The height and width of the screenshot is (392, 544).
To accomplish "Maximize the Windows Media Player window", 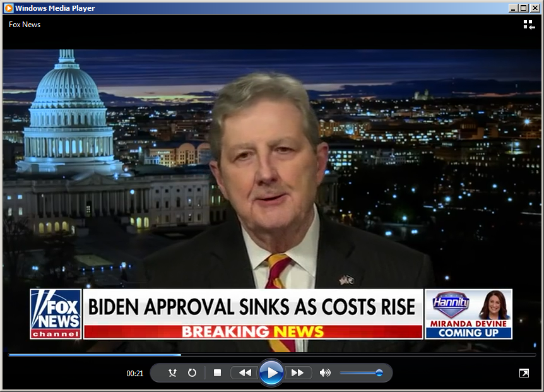I will coord(524,8).
